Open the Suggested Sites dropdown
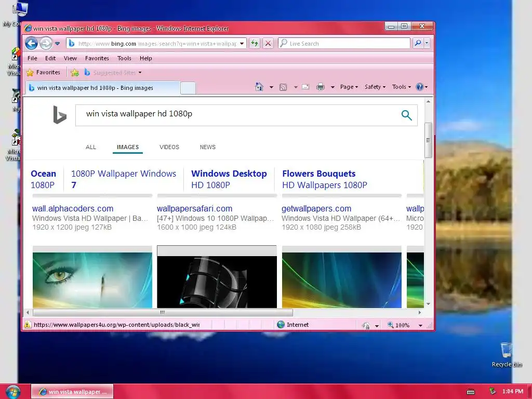The width and height of the screenshot is (532, 399). 113,72
